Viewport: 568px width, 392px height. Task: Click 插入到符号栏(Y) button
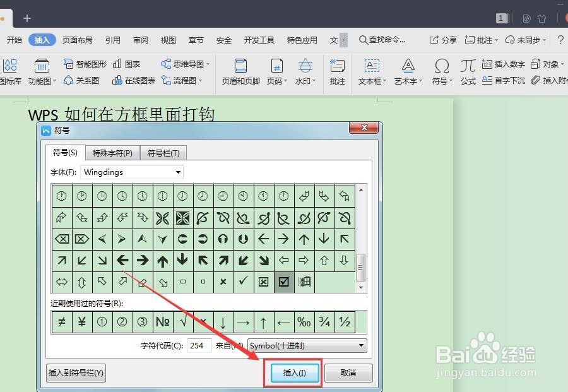(x=76, y=373)
